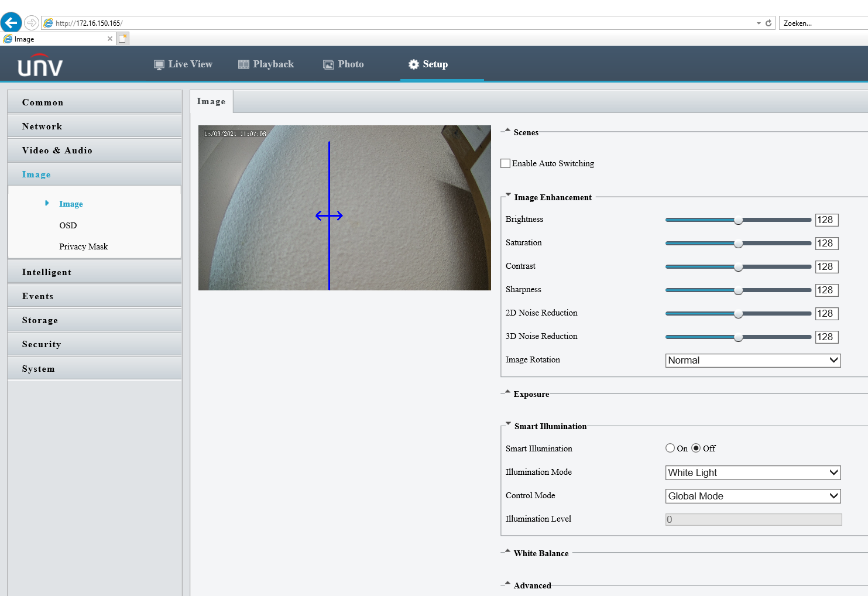Screen dimensions: 868x596
Task: Expand the White Balance section
Action: [x=541, y=553]
